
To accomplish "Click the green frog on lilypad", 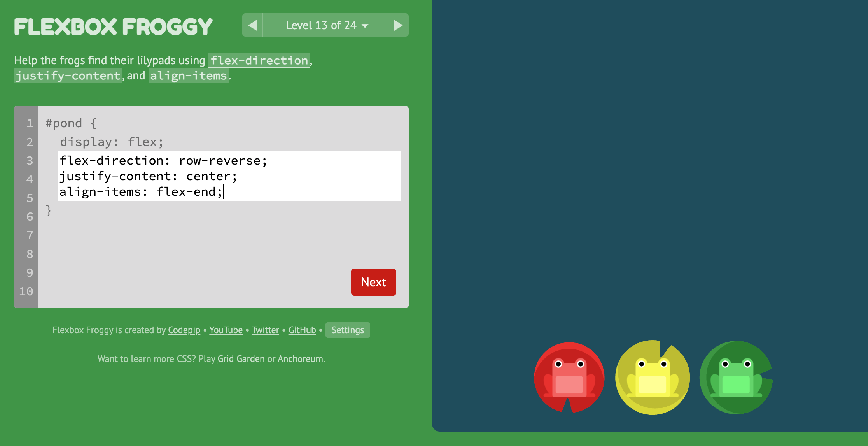I will (736, 378).
